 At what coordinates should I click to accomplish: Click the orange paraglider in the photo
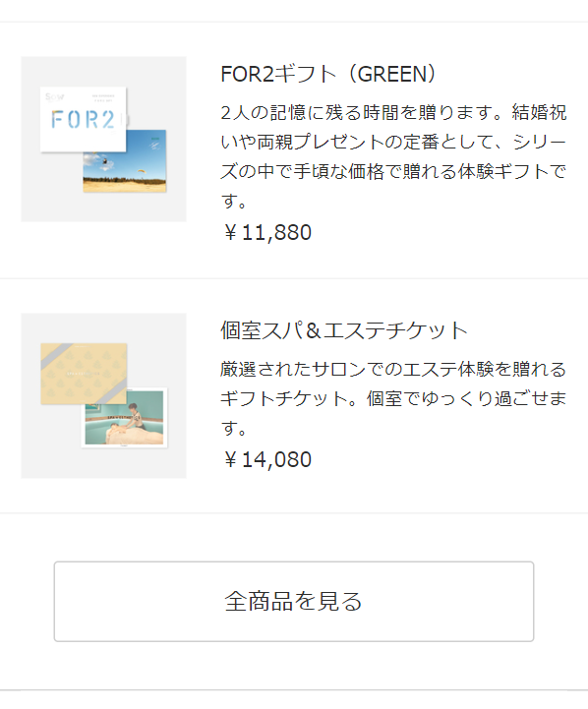tap(142, 171)
